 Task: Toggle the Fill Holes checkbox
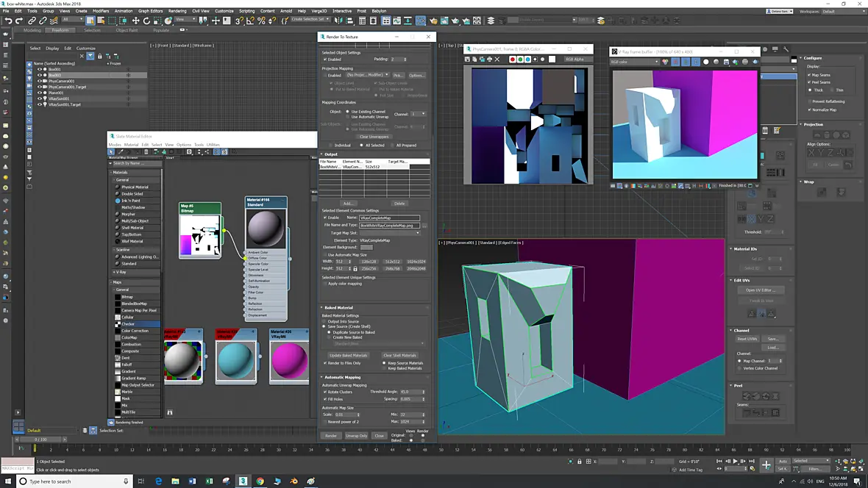pos(325,399)
